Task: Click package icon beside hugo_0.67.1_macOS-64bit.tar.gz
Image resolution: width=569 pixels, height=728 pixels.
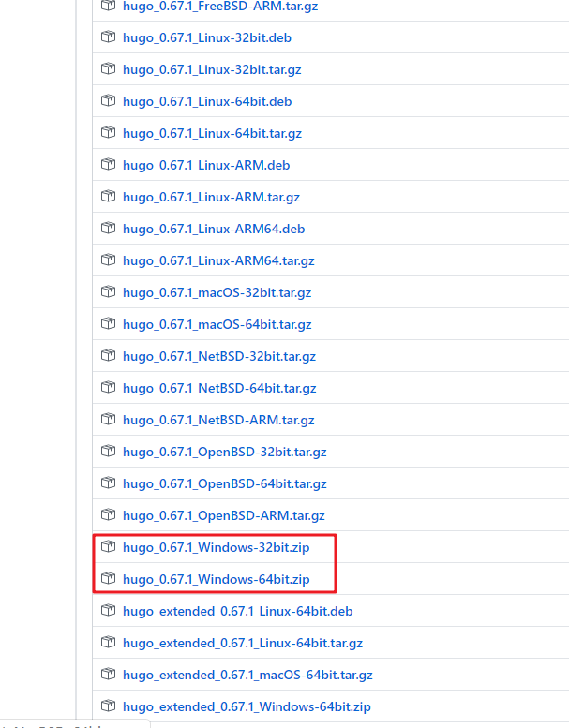Action: [x=108, y=324]
